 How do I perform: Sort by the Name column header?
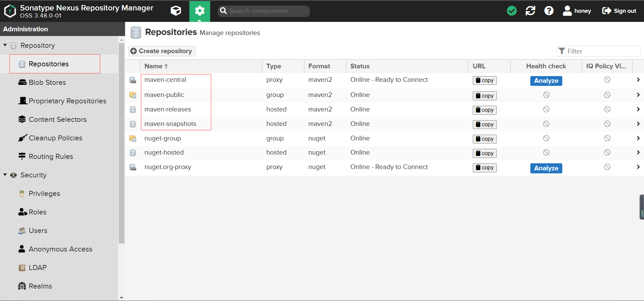click(201, 66)
